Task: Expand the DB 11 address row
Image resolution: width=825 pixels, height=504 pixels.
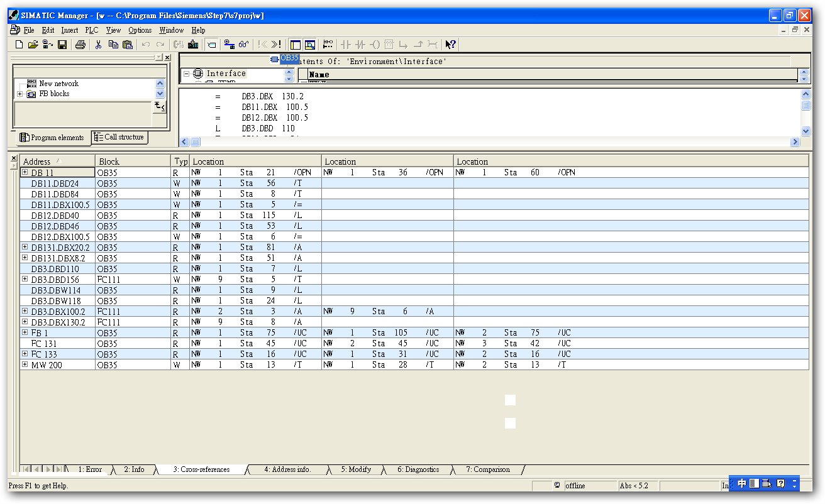Action: pos(25,172)
